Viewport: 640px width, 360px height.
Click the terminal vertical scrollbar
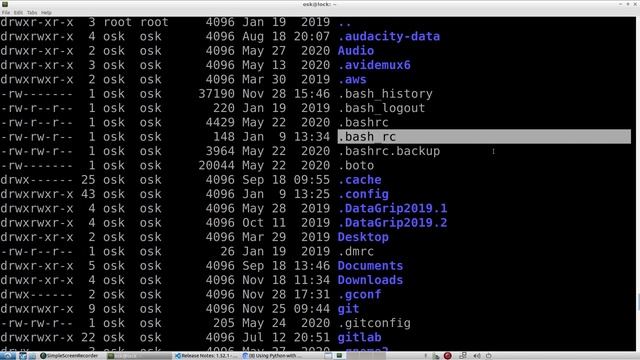click(x=638, y=184)
